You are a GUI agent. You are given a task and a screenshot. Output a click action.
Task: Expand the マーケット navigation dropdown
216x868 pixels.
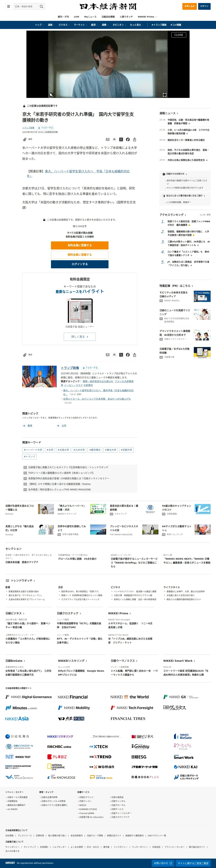coord(81,25)
